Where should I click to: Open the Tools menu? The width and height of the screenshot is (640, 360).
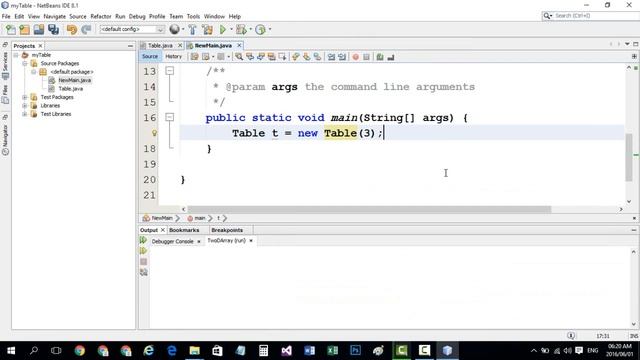[x=193, y=16]
